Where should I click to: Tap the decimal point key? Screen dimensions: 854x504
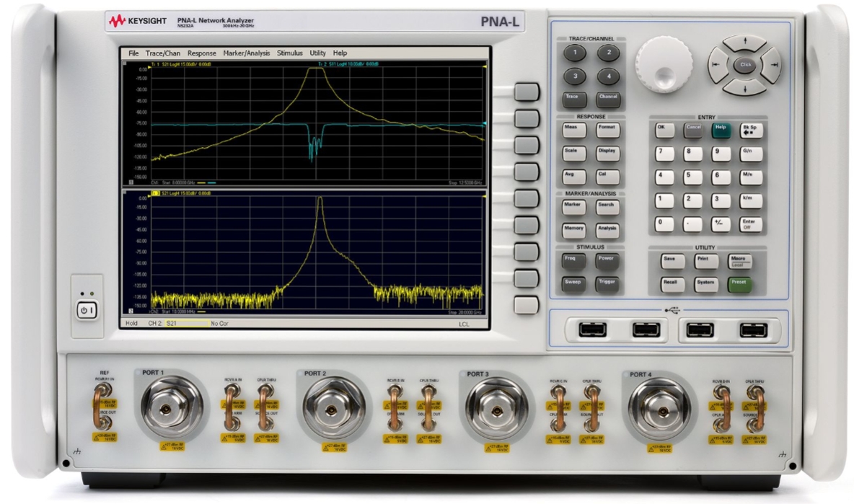692,224
